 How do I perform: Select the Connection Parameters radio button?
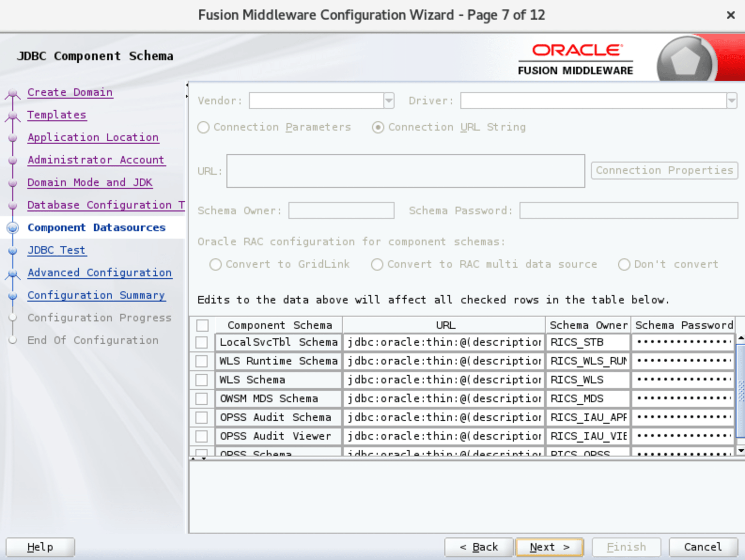pyautogui.click(x=203, y=128)
